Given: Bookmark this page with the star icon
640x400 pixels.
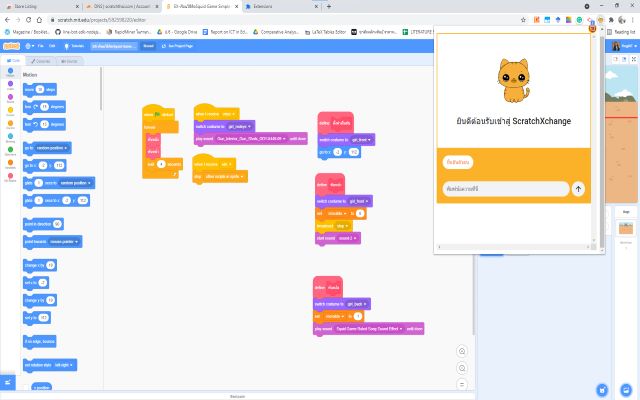Looking at the screenshot, I should [523, 20].
